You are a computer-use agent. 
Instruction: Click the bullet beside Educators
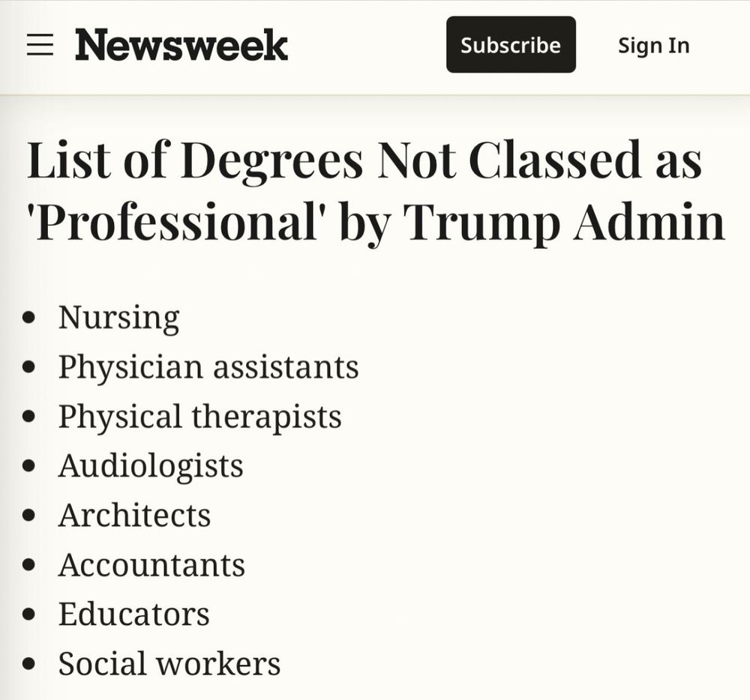29,615
